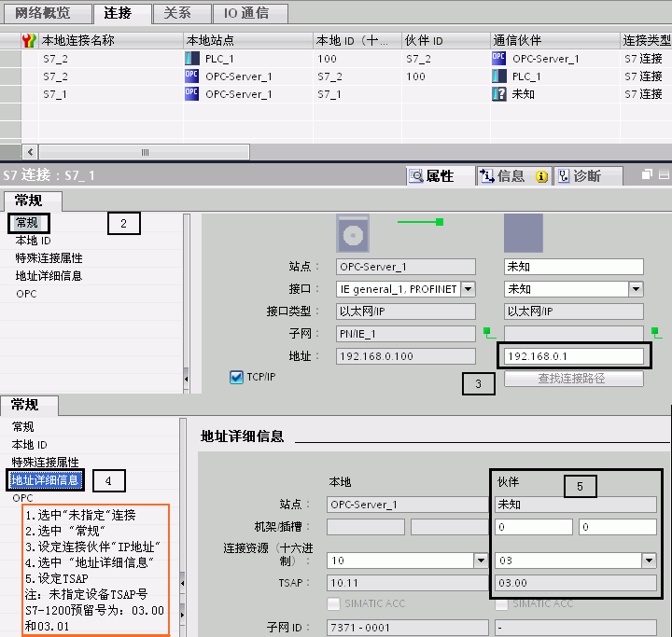
Task: Select 本地 ID in upper navigation tree
Action: (33, 241)
